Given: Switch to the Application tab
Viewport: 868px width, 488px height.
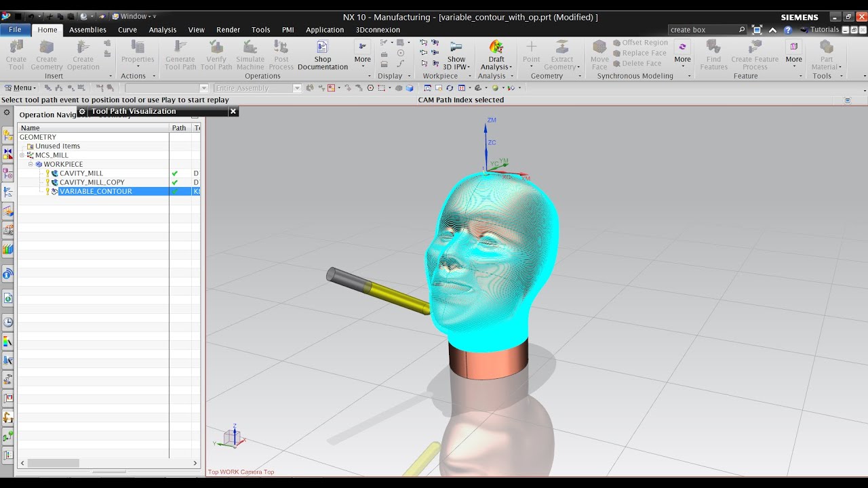Looking at the screenshot, I should pyautogui.click(x=325, y=30).
